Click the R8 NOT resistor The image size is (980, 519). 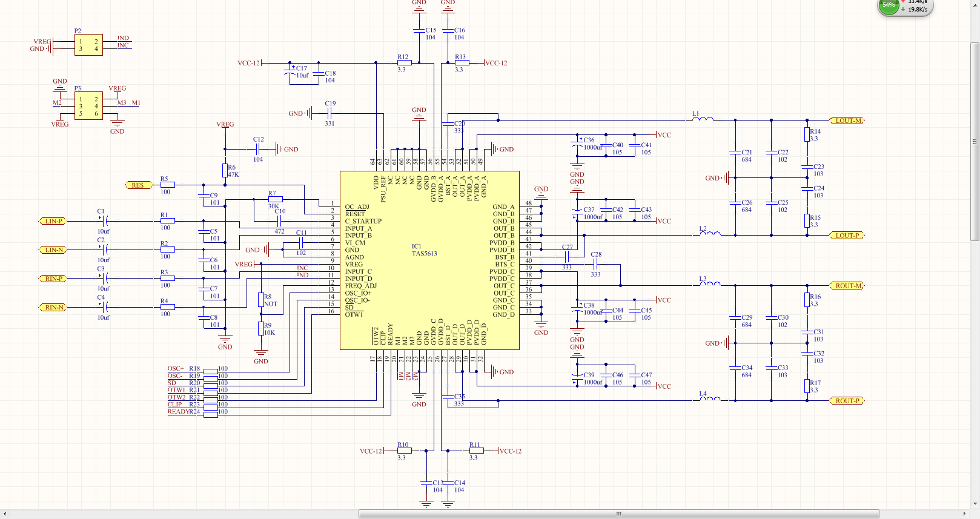pyautogui.click(x=261, y=300)
